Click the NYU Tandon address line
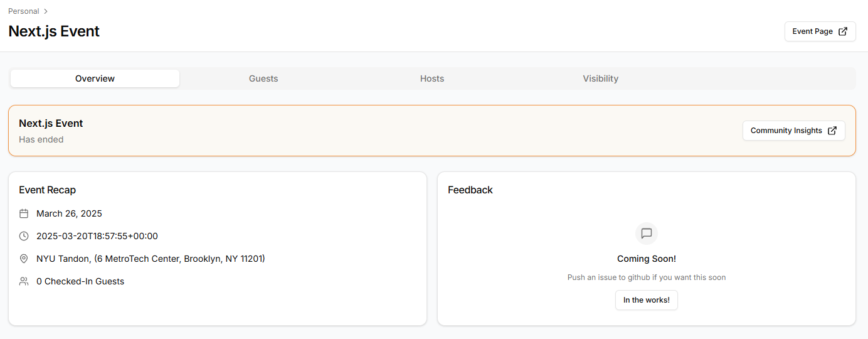The image size is (868, 339). coord(151,259)
